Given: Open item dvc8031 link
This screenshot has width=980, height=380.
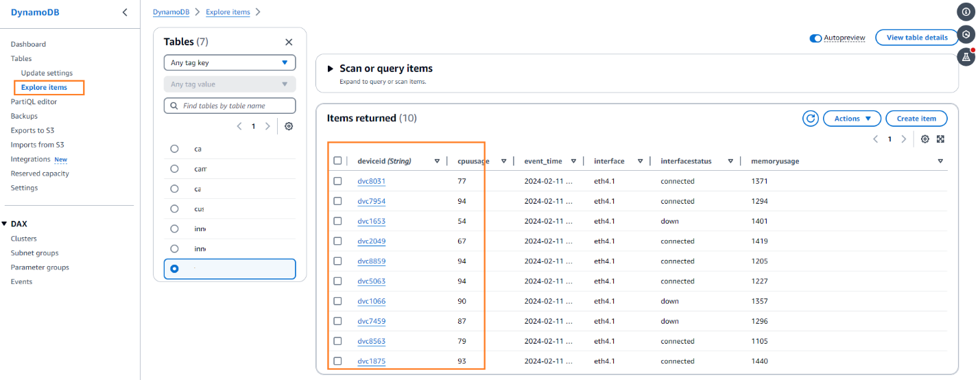Looking at the screenshot, I should [x=371, y=181].
